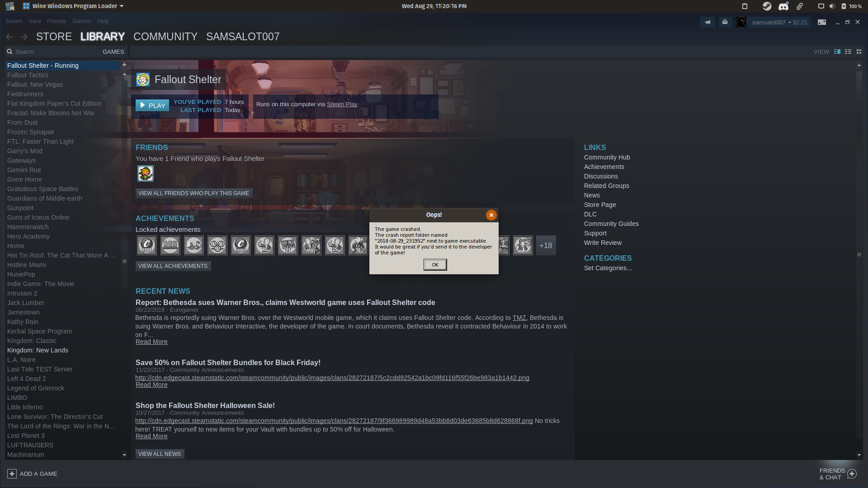Viewport: 868px width, 488px height.
Task: Open the Community Hub link
Action: click(607, 157)
